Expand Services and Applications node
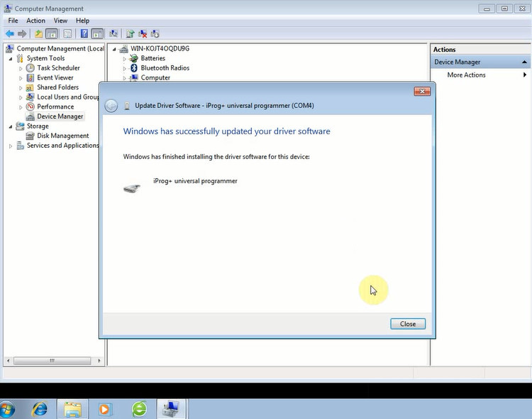The image size is (532, 419). [x=11, y=146]
